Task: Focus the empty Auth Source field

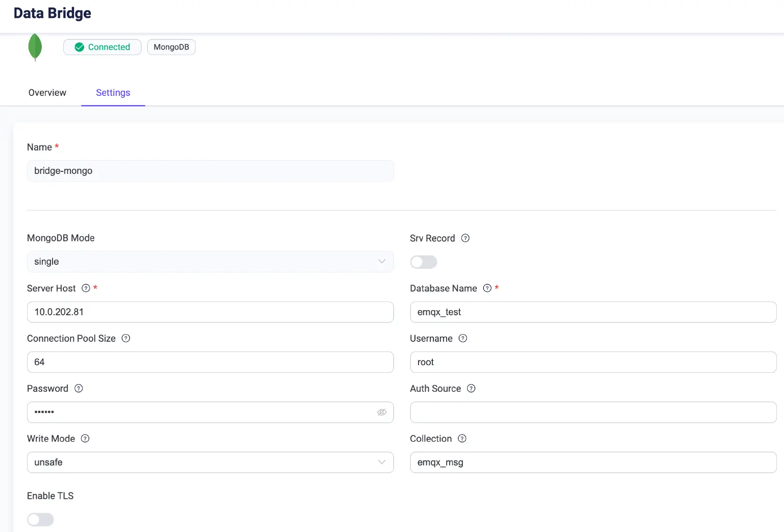Action: [593, 412]
